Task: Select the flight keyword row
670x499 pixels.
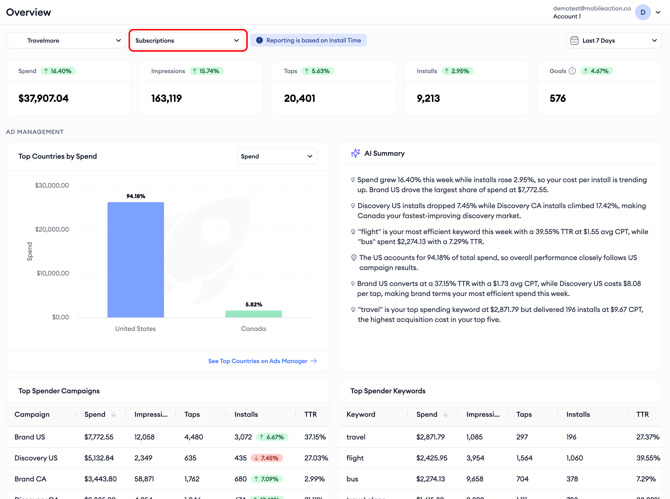Action: click(x=500, y=458)
